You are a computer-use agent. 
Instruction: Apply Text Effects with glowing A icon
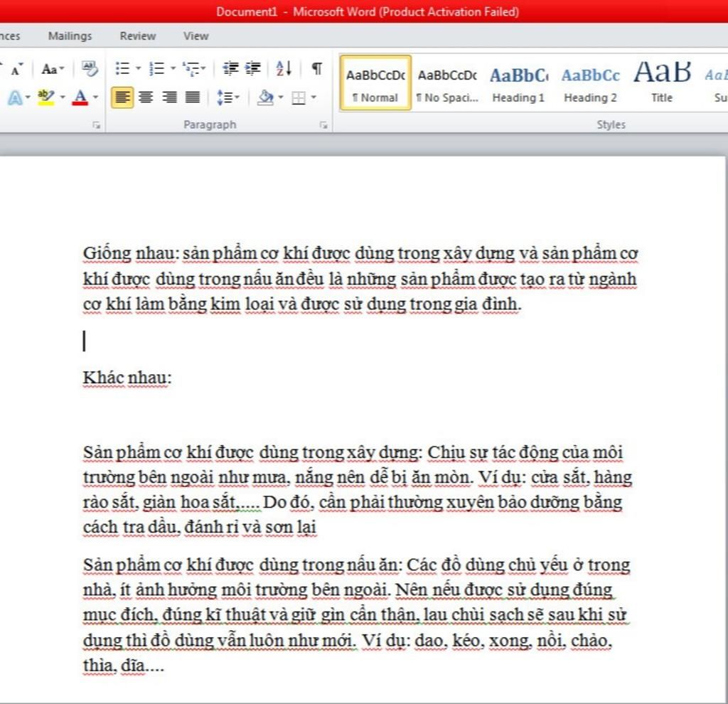(14, 98)
